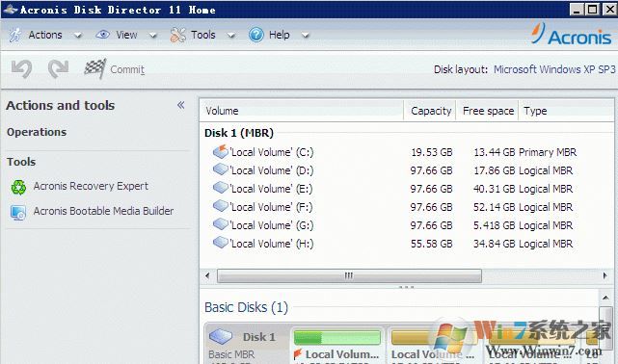Open the View menu

tap(126, 35)
